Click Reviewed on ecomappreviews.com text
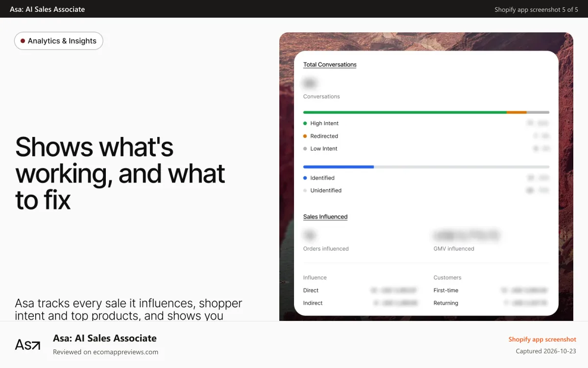Image resolution: width=588 pixels, height=368 pixels. (105, 352)
